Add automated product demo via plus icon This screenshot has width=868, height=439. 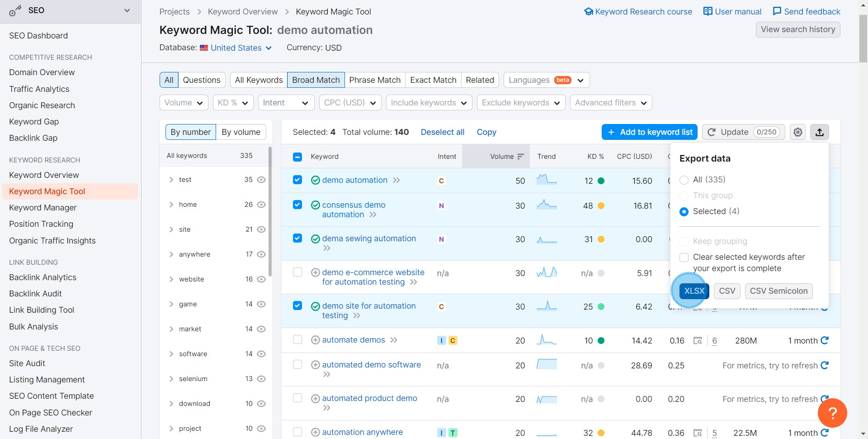pyautogui.click(x=316, y=399)
